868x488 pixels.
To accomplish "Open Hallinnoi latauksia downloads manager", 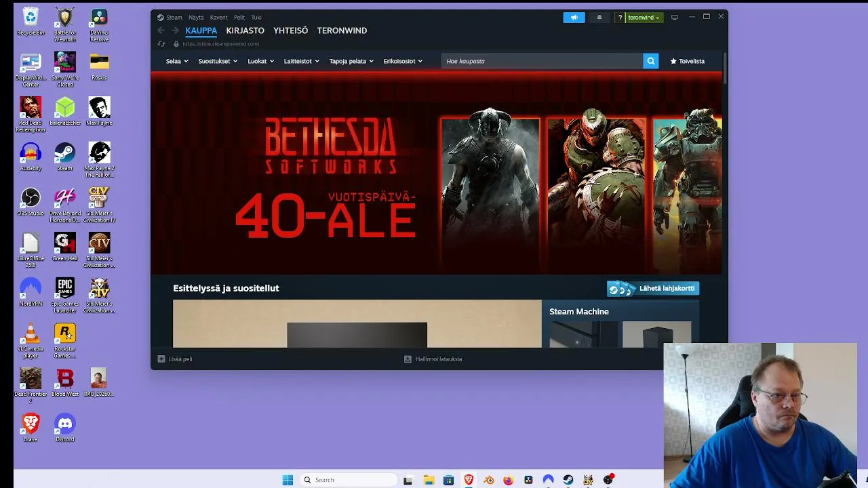I will tap(433, 359).
